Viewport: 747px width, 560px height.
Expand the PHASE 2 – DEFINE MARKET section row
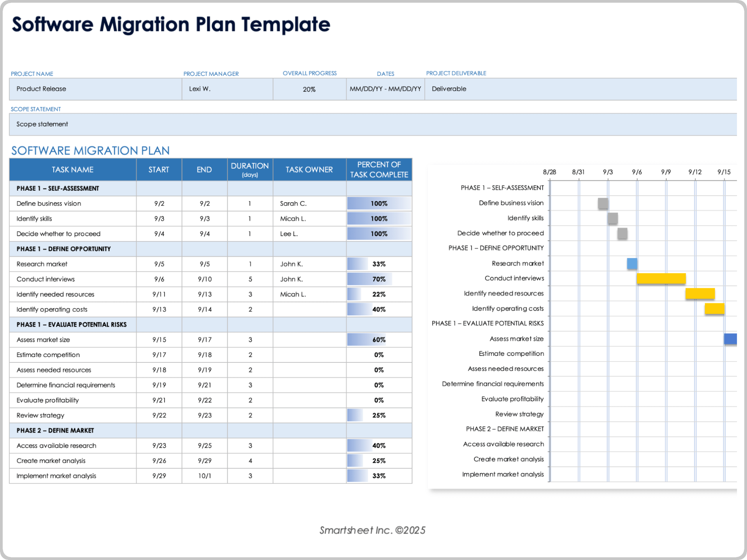(55, 430)
